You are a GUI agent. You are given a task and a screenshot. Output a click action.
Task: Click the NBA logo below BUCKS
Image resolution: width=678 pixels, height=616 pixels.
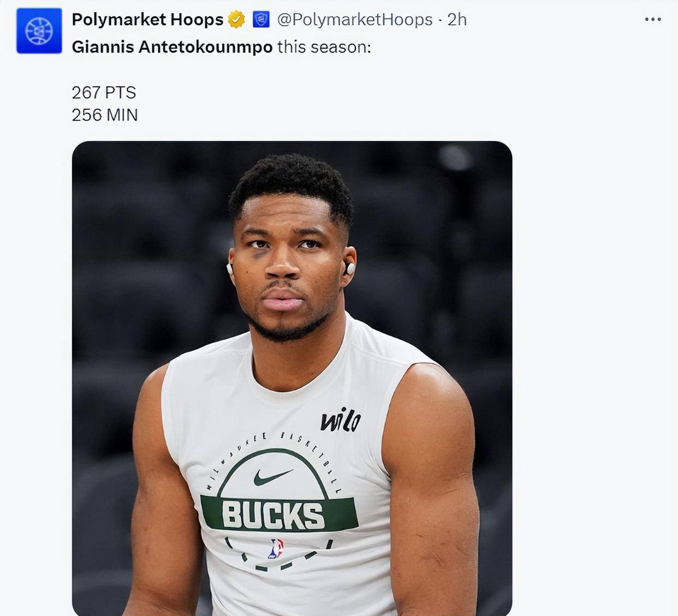tap(276, 548)
